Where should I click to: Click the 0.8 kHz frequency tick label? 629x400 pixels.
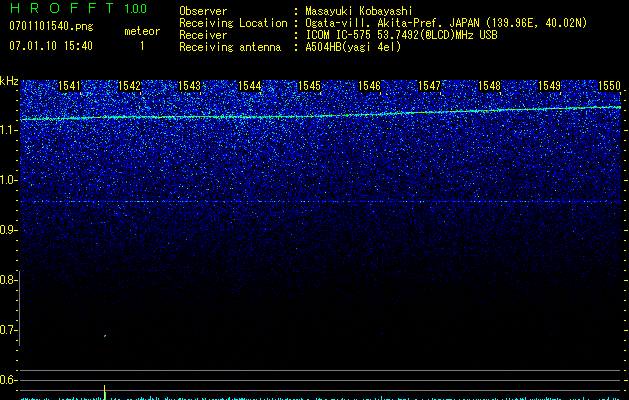7,280
